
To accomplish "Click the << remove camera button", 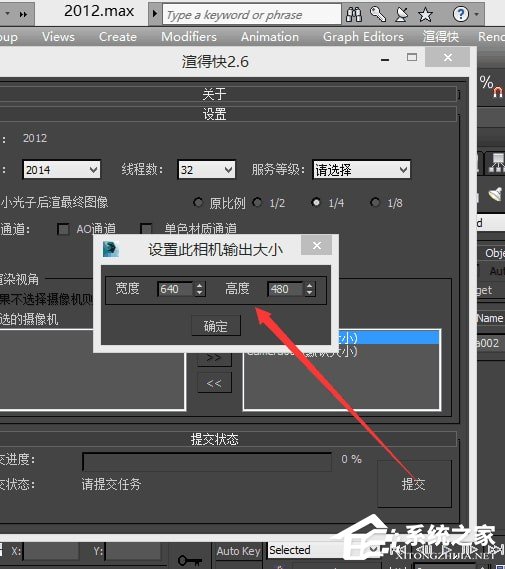I will pyautogui.click(x=214, y=383).
